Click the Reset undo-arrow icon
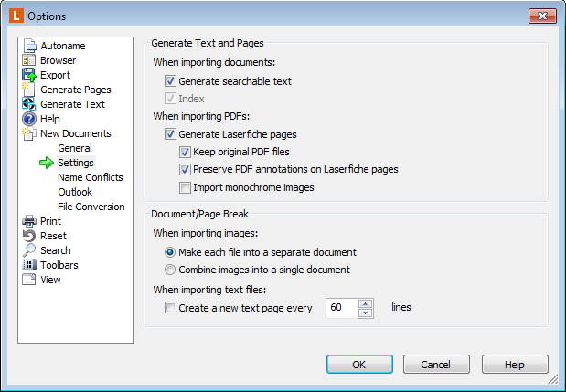Image resolution: width=566 pixels, height=392 pixels. (29, 236)
